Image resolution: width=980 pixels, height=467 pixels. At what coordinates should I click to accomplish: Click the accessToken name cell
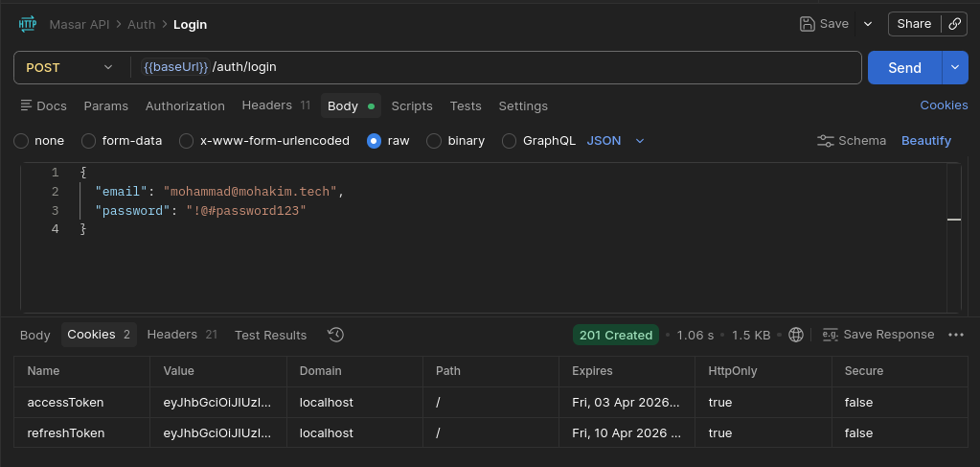81,403
